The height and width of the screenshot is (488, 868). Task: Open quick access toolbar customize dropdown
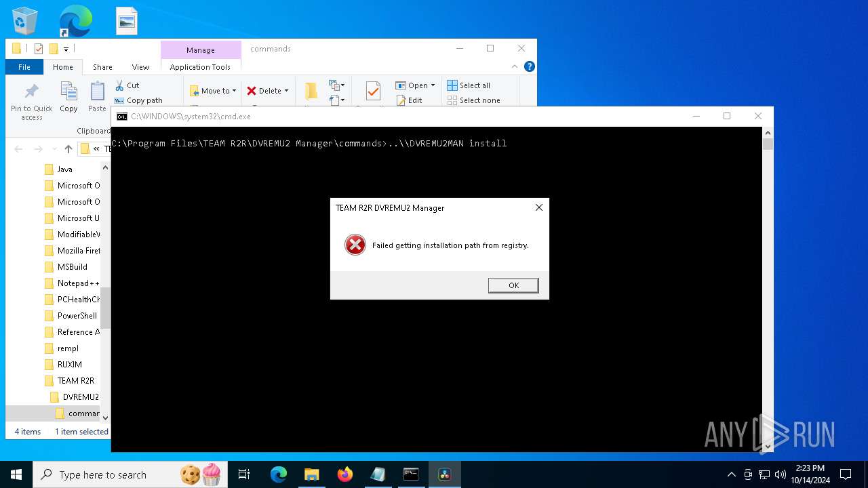[66, 49]
